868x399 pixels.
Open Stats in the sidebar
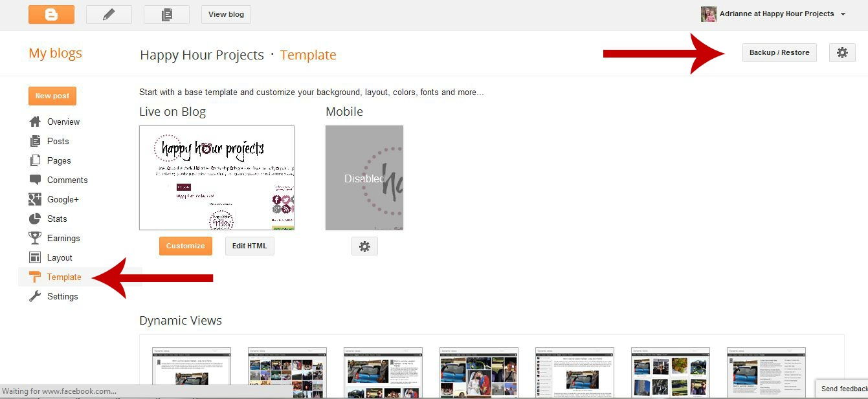[x=57, y=219]
